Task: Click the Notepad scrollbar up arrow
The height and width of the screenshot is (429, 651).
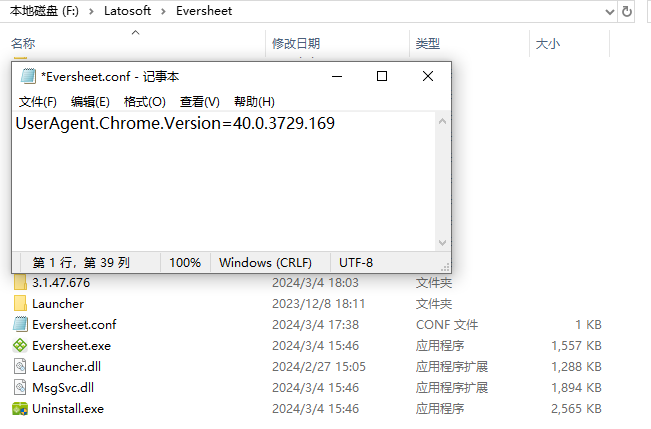Action: pos(443,121)
